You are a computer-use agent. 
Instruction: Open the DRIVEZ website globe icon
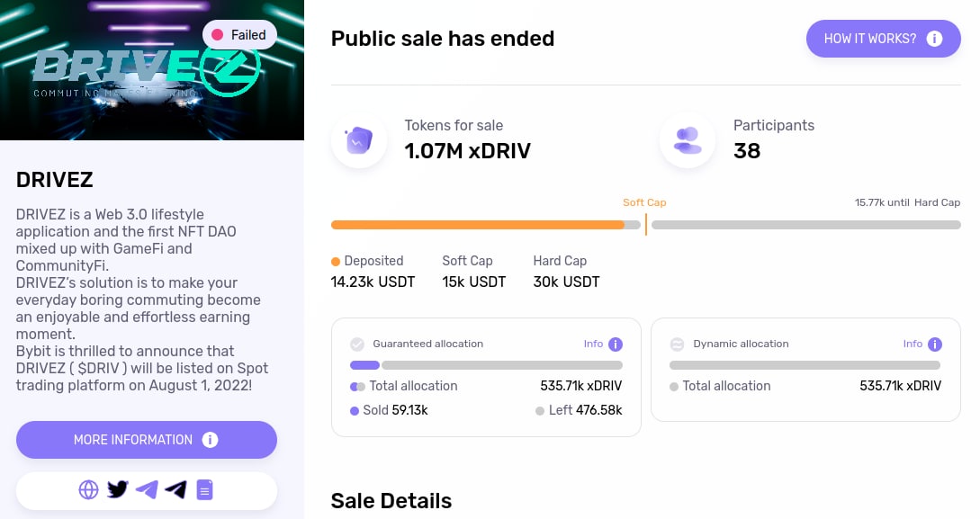point(88,490)
